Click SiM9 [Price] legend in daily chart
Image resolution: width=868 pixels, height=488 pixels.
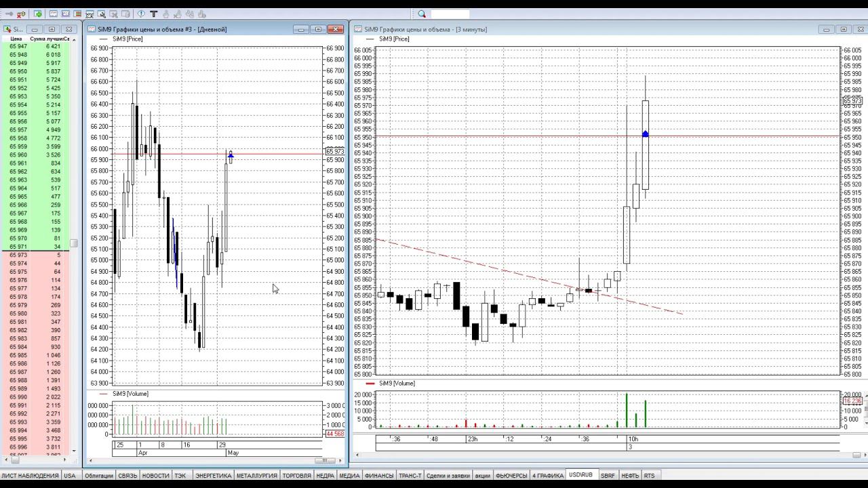coord(127,39)
